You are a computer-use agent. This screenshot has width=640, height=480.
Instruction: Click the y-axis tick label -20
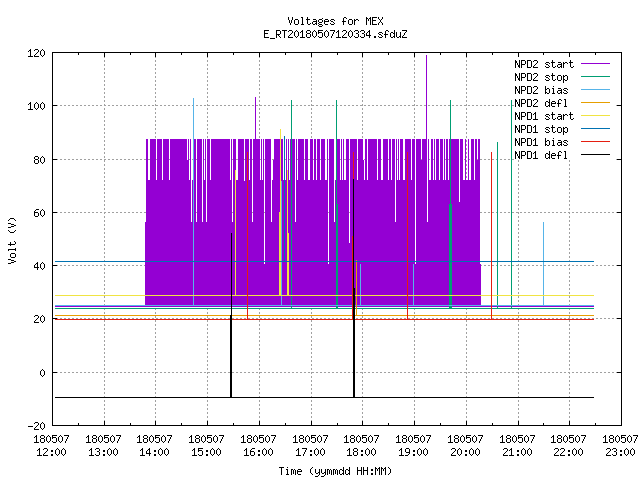point(36,426)
